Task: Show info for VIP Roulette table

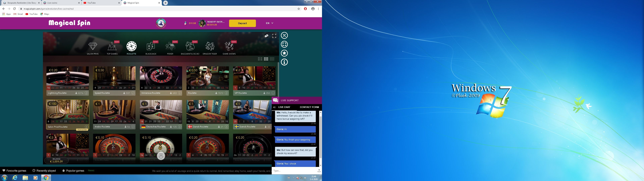Action: tap(273, 93)
